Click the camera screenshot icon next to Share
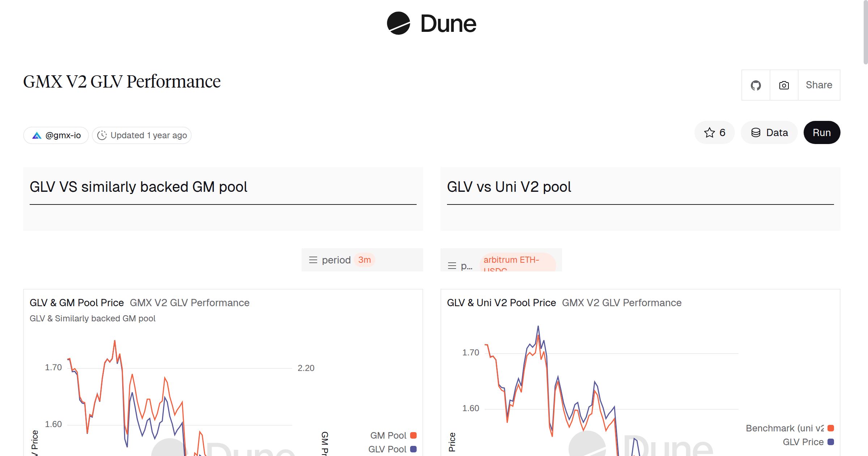This screenshot has height=456, width=868. (783, 85)
